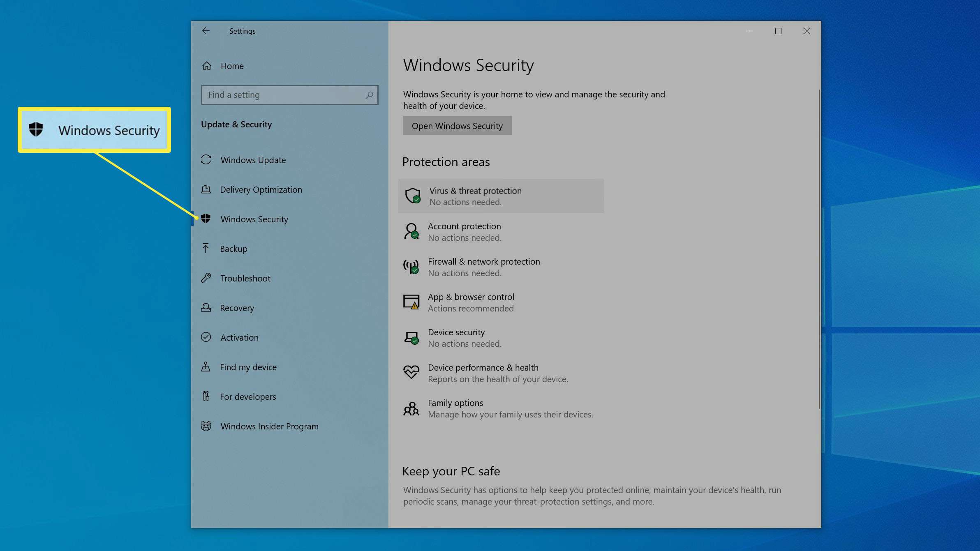
Task: Open Home in the sidebar
Action: (290, 66)
